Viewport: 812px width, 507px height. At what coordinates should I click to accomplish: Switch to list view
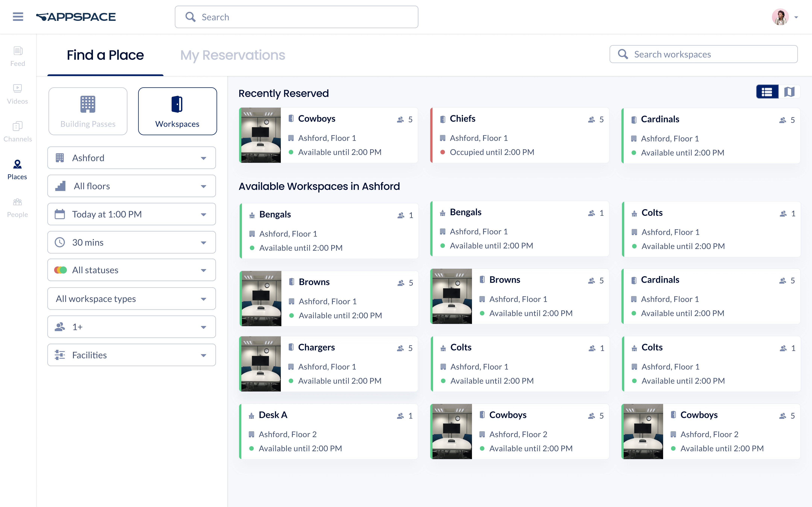767,92
